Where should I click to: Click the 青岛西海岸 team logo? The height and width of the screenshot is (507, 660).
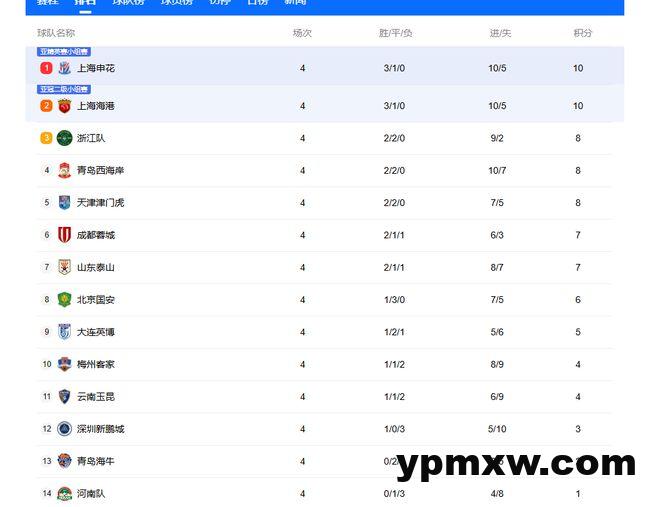coord(64,170)
